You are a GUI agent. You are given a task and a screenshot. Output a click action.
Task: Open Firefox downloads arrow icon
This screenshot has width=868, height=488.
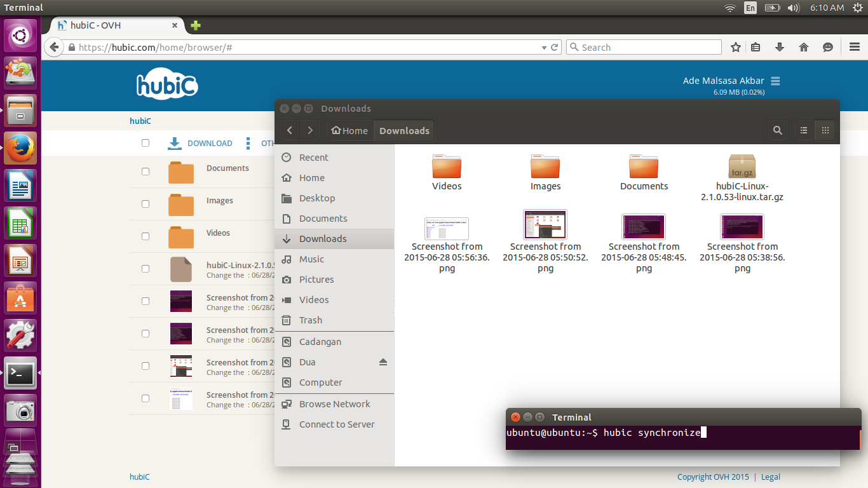click(780, 48)
